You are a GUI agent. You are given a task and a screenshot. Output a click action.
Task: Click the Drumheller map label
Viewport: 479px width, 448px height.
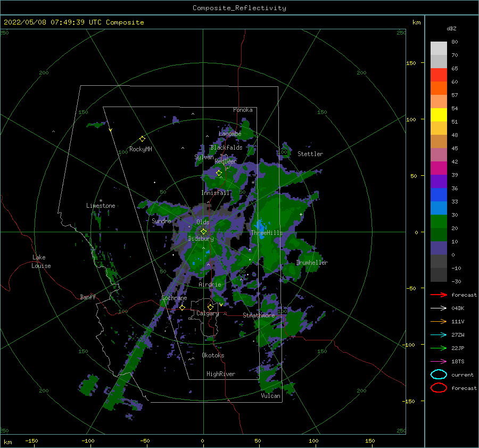[x=312, y=263]
